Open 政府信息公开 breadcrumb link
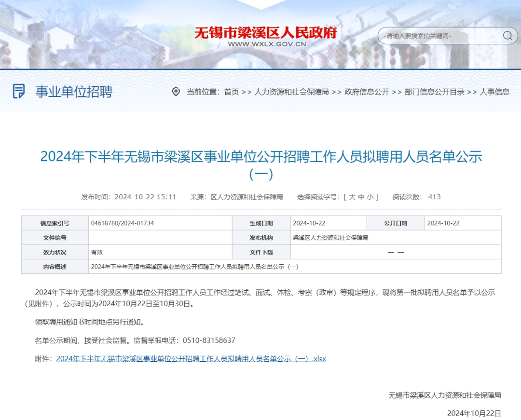Image resolution: width=521 pixels, height=420 pixels. [367, 92]
